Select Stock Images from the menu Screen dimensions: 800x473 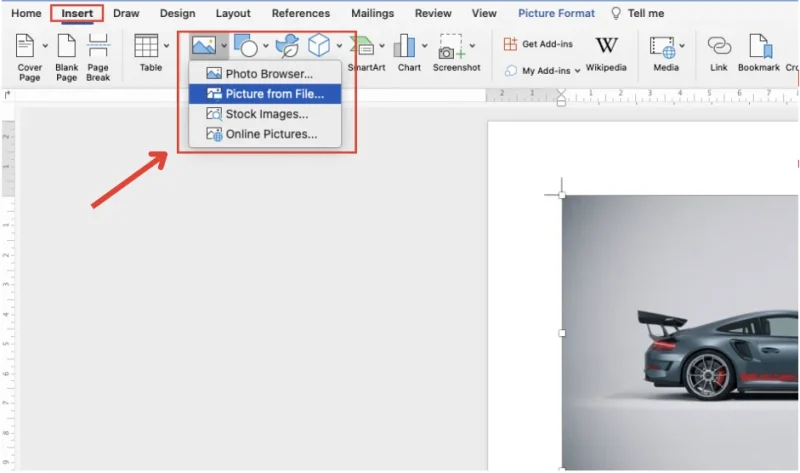pos(265,114)
